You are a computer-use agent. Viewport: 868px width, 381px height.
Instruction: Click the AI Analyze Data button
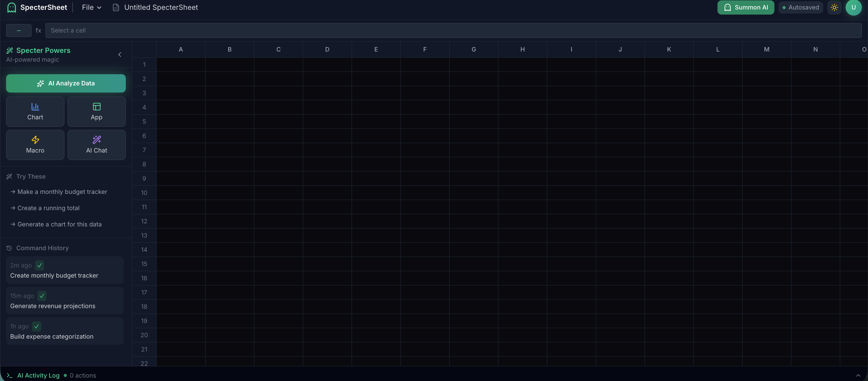[x=66, y=83]
